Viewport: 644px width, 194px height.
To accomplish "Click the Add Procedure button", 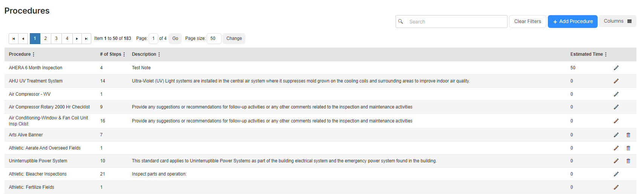I will tap(573, 21).
